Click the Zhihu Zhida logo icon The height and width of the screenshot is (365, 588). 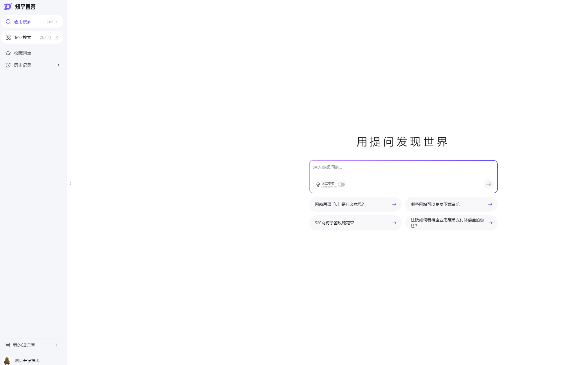pos(8,6)
